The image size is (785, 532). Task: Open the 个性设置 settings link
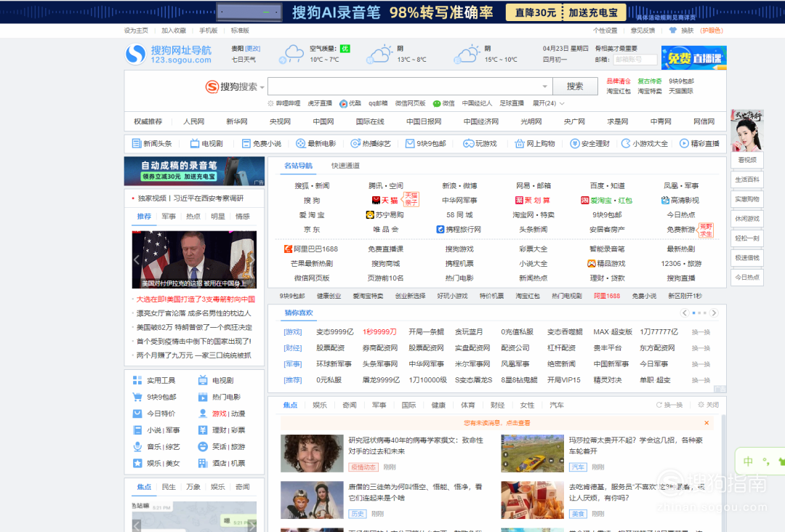(x=605, y=31)
